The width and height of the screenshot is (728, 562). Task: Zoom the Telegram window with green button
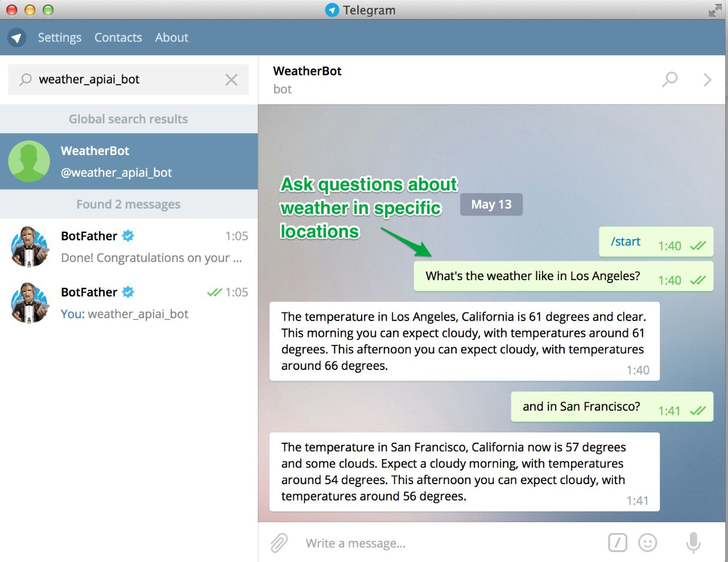coord(48,10)
